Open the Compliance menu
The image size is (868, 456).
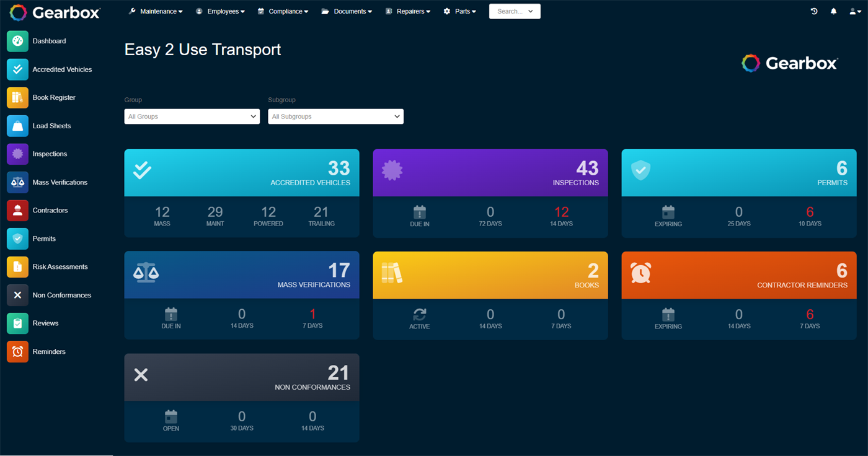click(x=283, y=11)
